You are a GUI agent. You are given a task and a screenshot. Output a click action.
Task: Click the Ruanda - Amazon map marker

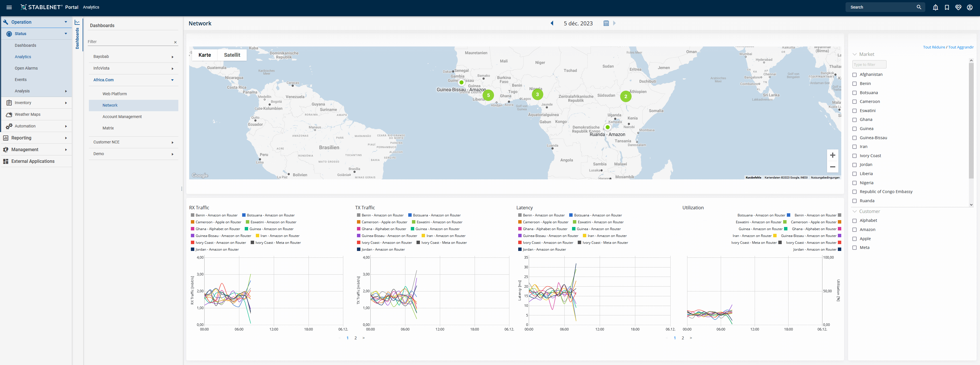pos(608,127)
